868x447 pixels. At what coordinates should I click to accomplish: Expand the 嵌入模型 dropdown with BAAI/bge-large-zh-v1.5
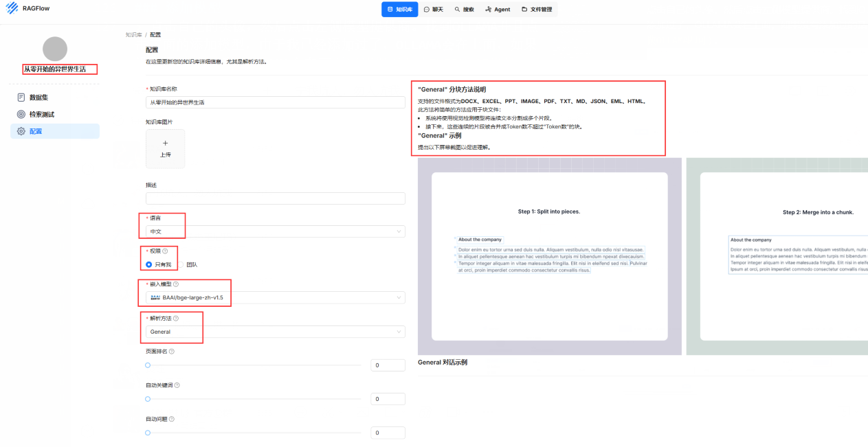click(x=275, y=298)
